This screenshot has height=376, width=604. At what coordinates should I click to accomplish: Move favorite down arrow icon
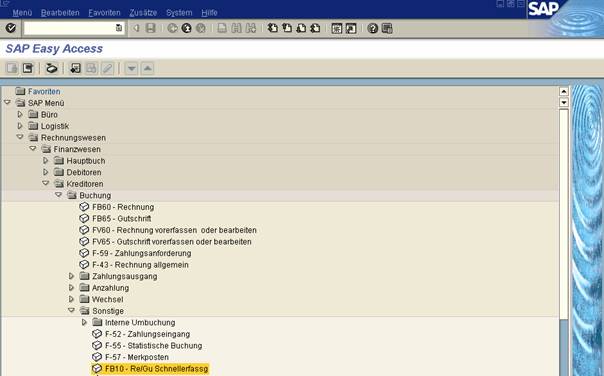click(131, 69)
